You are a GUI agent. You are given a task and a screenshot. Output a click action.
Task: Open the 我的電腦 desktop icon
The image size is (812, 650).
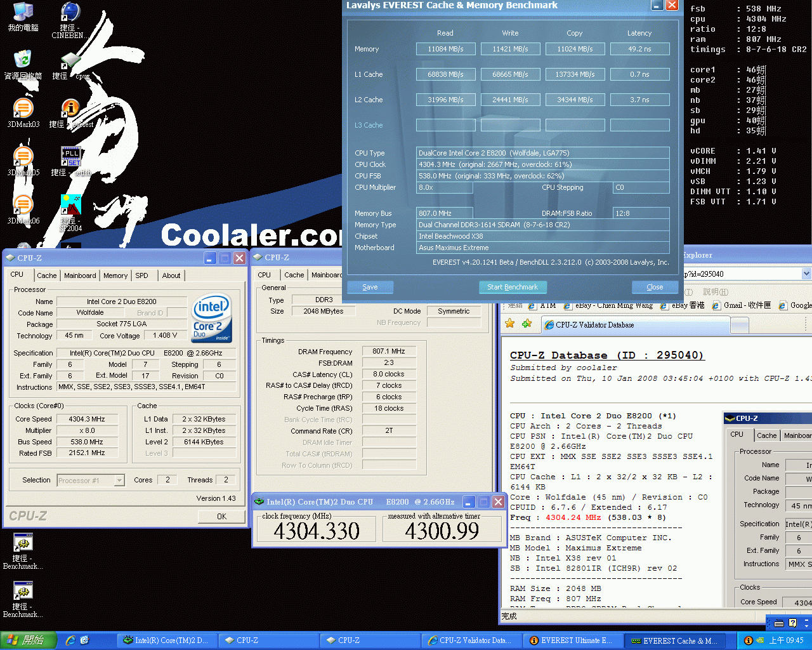[23, 17]
